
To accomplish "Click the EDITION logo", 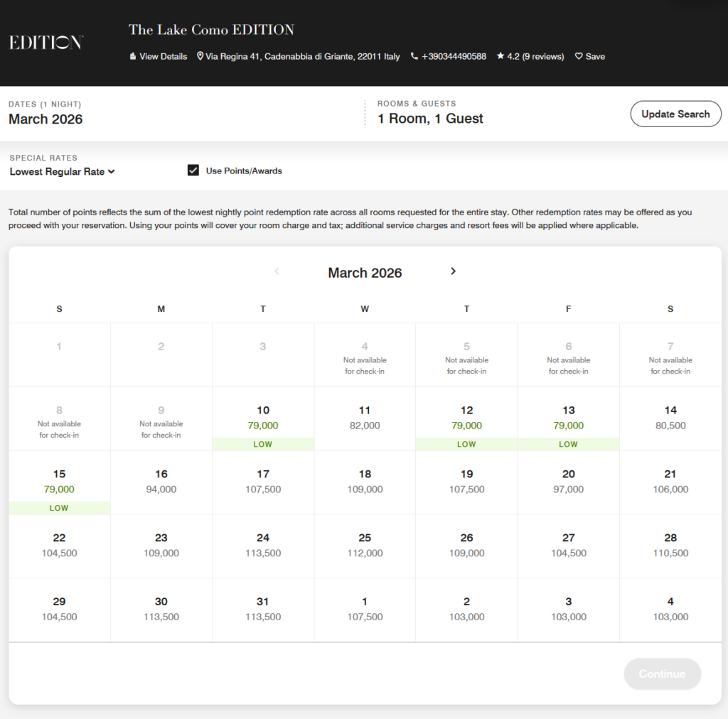I will [x=46, y=43].
